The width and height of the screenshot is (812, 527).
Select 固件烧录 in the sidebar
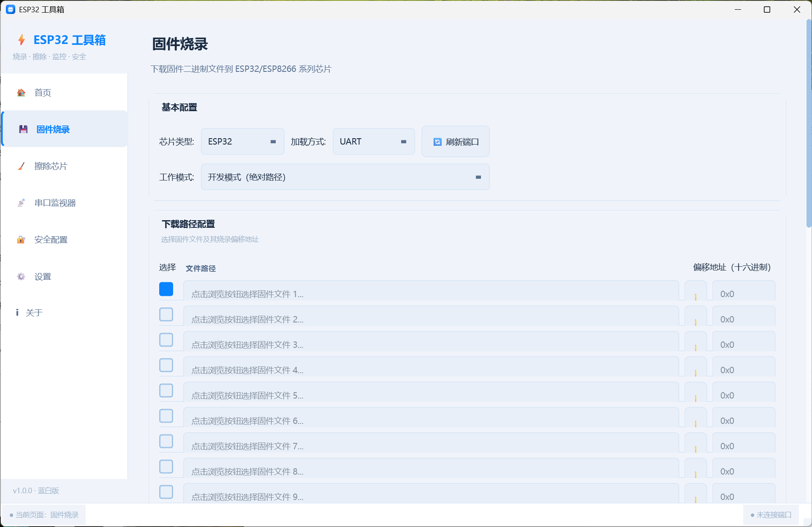click(65, 129)
